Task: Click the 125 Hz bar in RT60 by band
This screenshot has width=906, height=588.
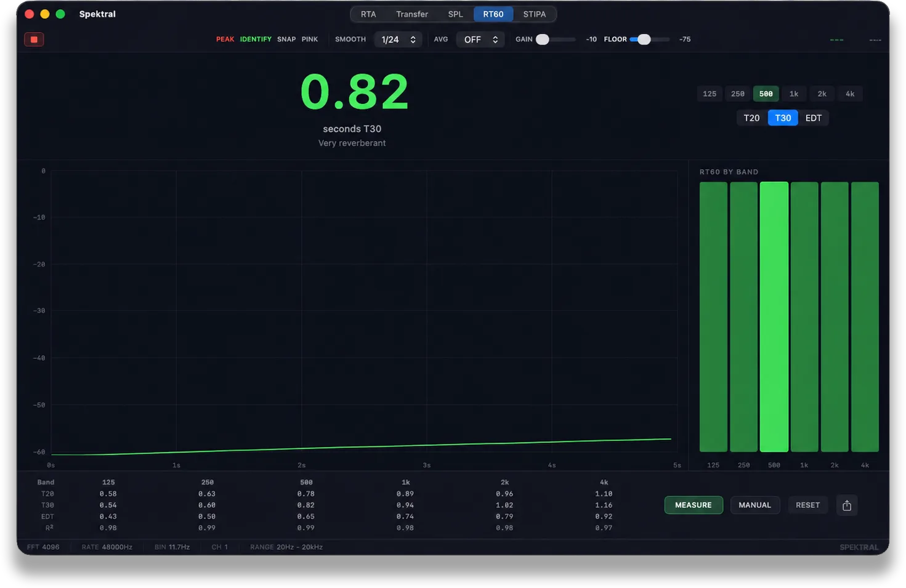Action: (x=713, y=317)
